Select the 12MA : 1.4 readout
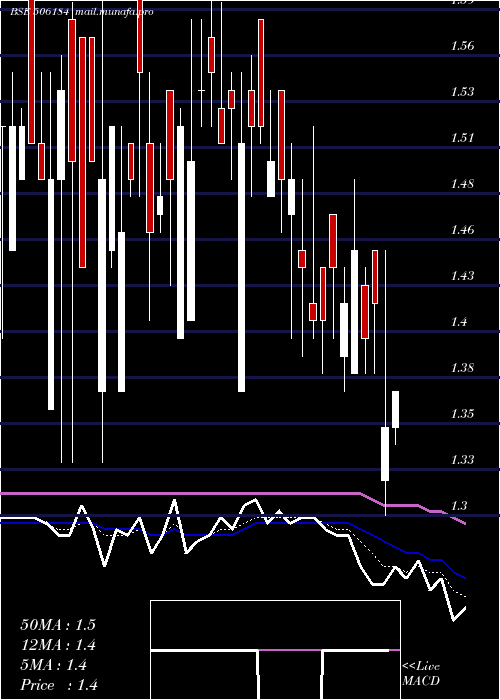 58,645
